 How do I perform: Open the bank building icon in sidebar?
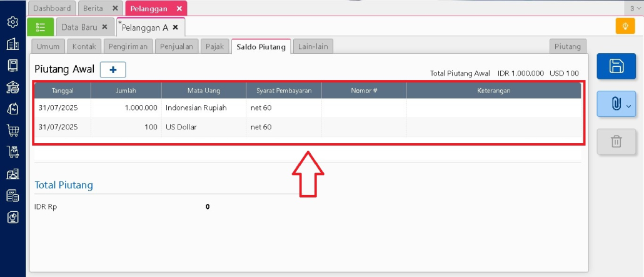[x=13, y=87]
